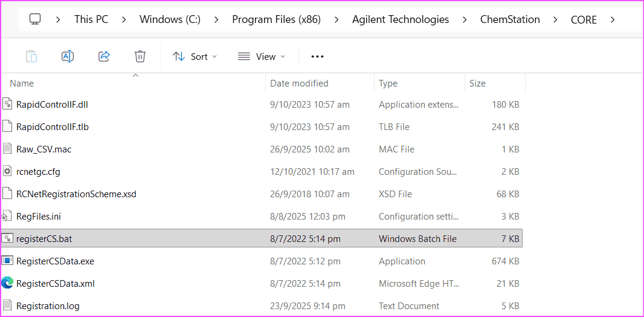Expand chevron after CORE
The height and width of the screenshot is (317, 644).
click(613, 19)
